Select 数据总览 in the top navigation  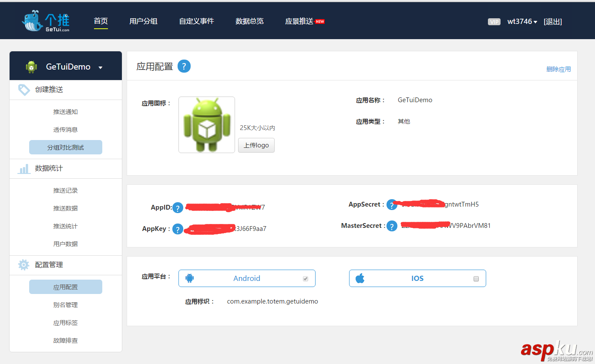(x=249, y=20)
